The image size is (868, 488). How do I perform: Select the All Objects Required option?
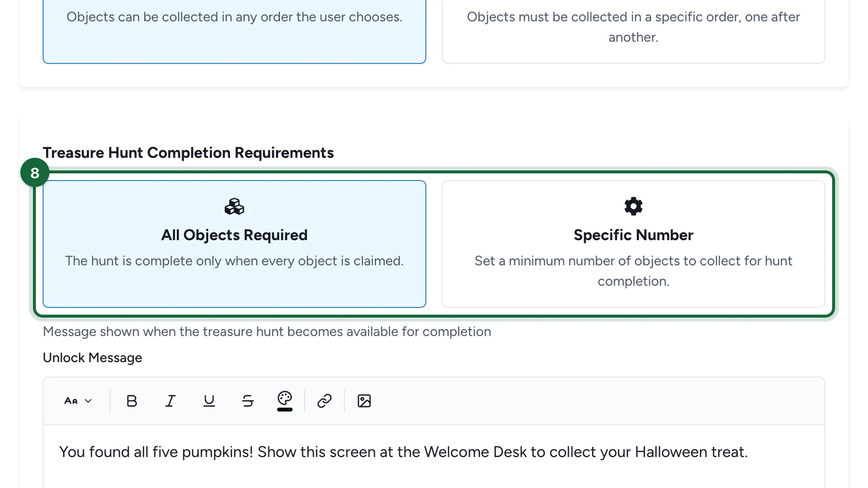click(234, 244)
